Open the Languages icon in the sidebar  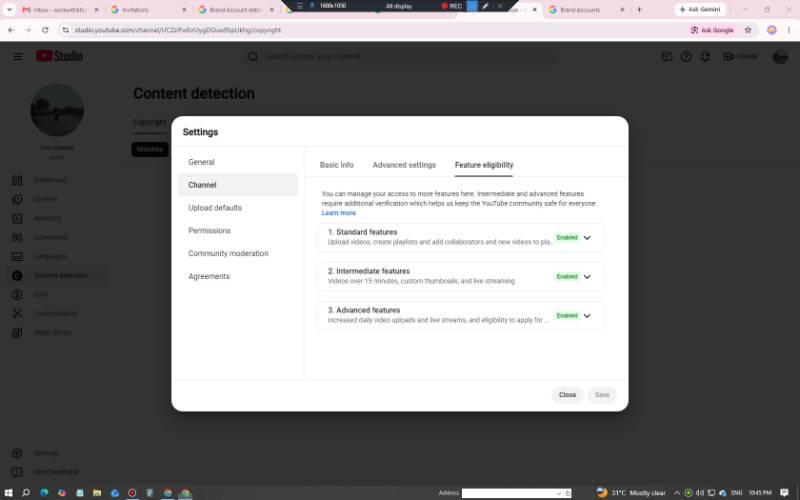pyautogui.click(x=17, y=256)
